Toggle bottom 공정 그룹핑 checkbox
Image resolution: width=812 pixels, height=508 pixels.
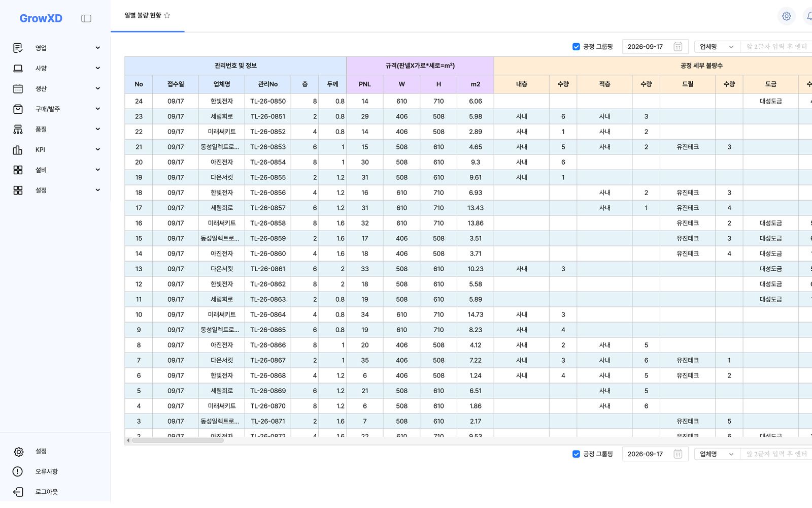tap(576, 454)
